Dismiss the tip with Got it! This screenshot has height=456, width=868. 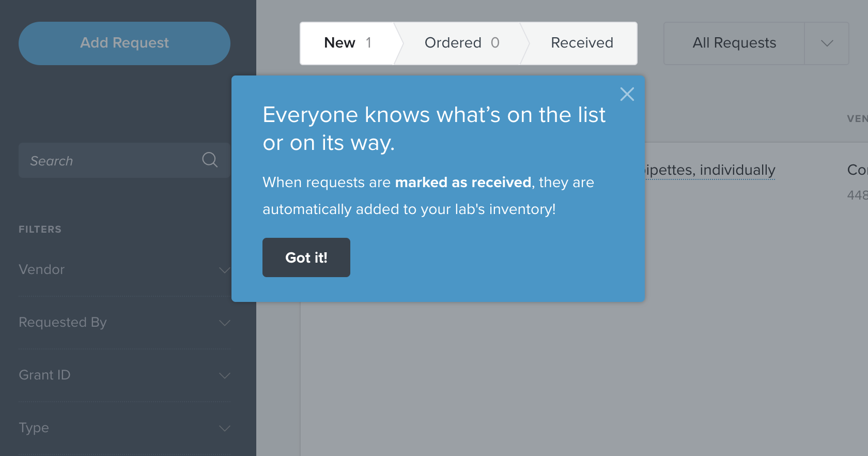(306, 257)
